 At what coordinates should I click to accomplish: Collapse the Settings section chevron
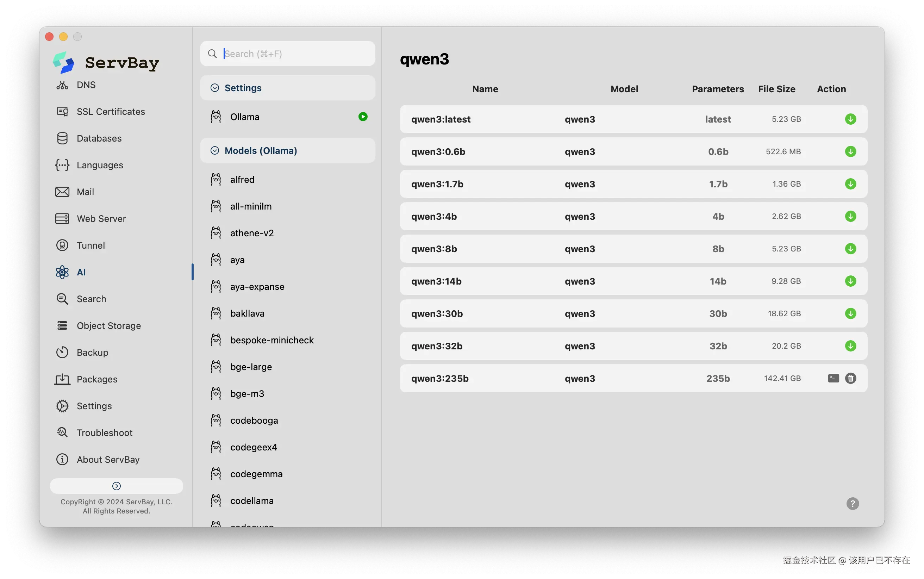pyautogui.click(x=215, y=88)
